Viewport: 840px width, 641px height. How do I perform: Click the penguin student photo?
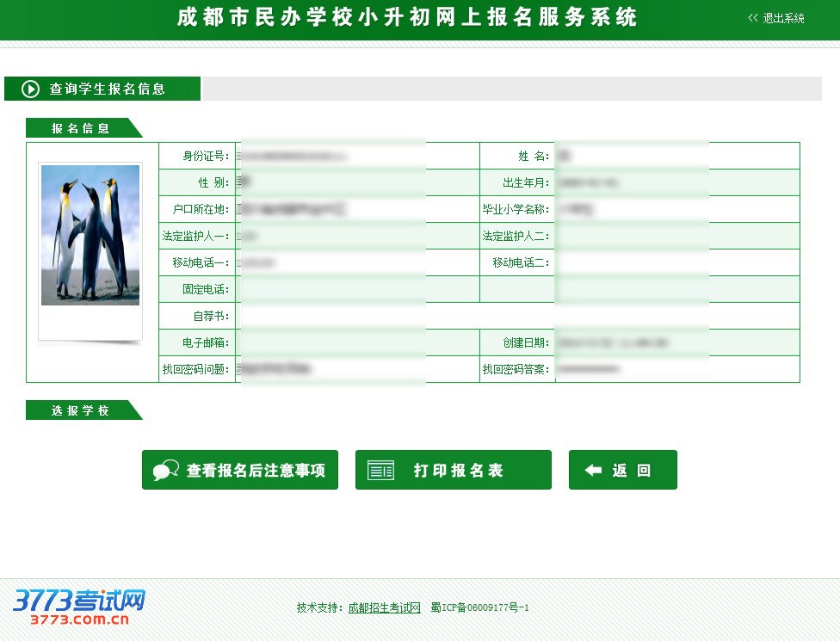pos(90,235)
